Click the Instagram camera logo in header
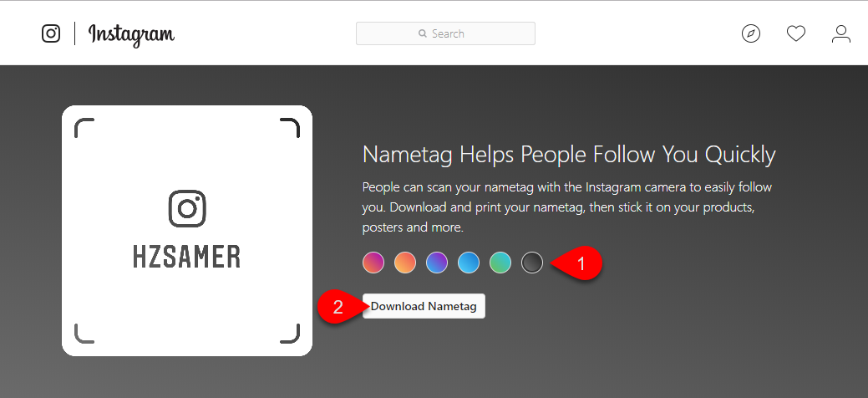The image size is (868, 398). (51, 33)
